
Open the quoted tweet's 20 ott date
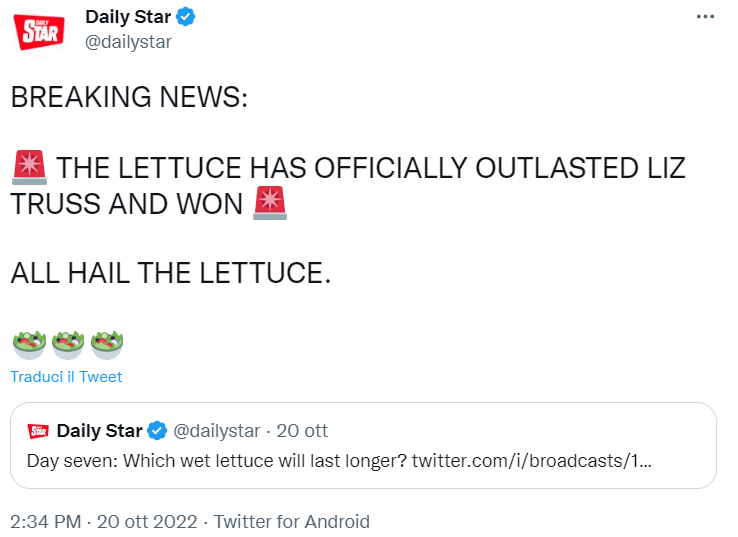301,431
